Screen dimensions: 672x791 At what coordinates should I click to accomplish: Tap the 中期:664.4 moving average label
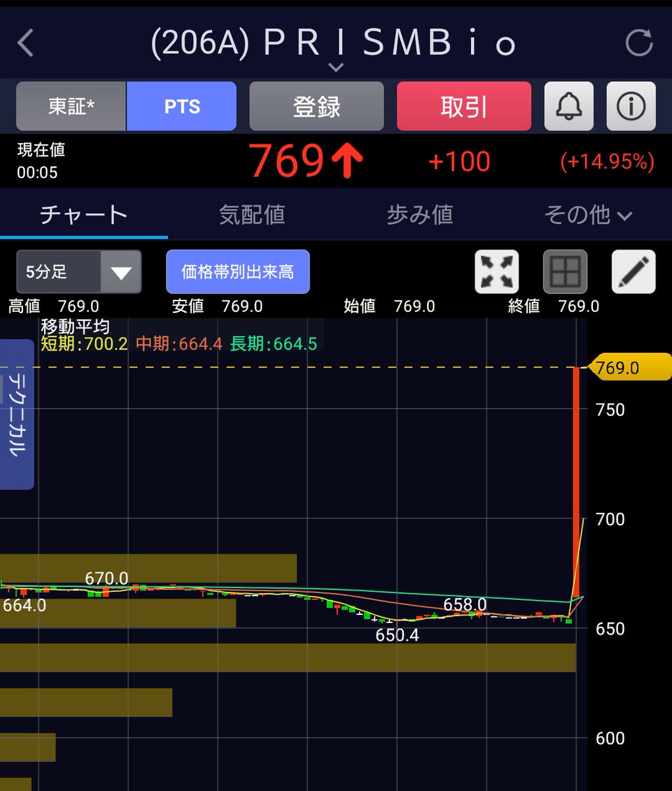[179, 343]
